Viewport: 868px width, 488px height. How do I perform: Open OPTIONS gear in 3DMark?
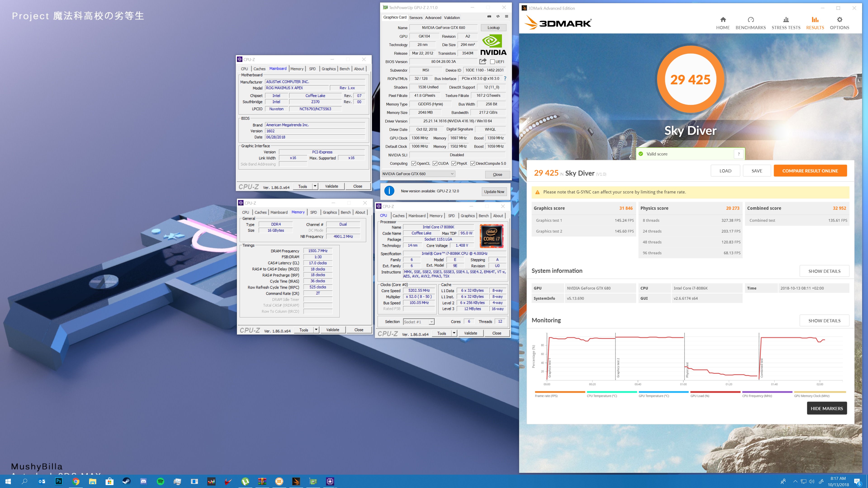coord(839,23)
